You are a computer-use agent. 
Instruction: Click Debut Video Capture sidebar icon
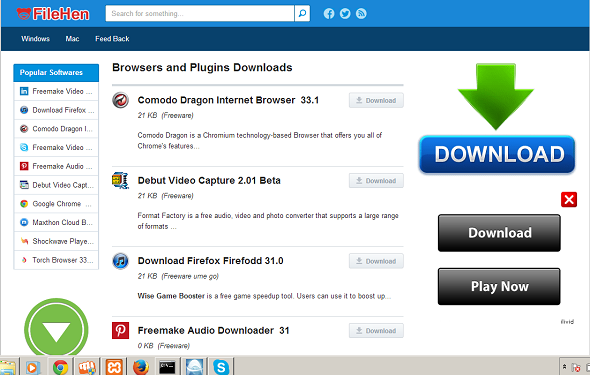pyautogui.click(x=24, y=185)
